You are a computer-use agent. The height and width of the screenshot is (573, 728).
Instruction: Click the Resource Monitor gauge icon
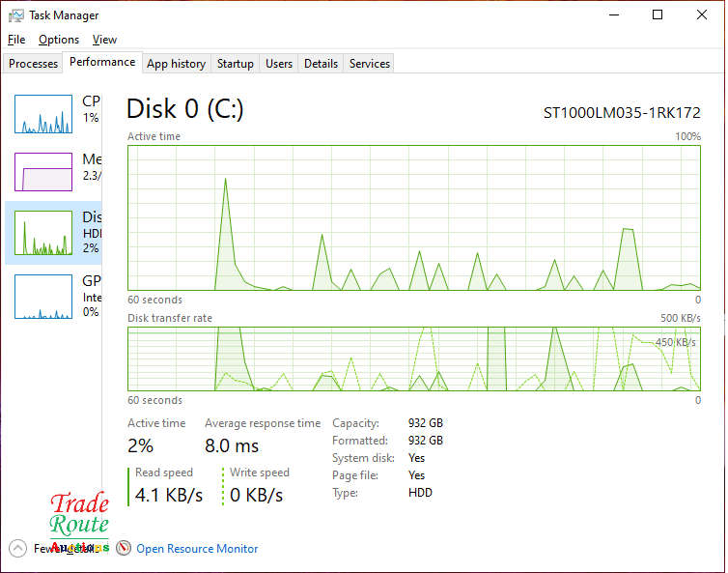(x=124, y=548)
